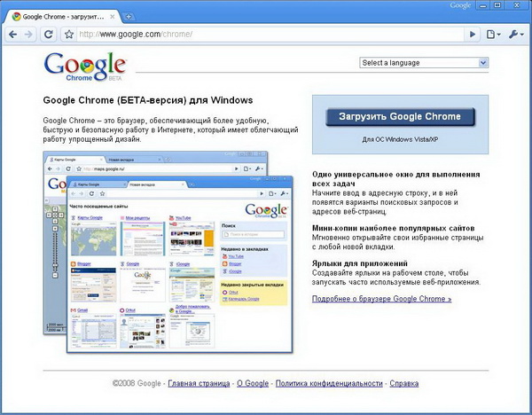
Task: Open the page control menu
Action: [x=494, y=35]
